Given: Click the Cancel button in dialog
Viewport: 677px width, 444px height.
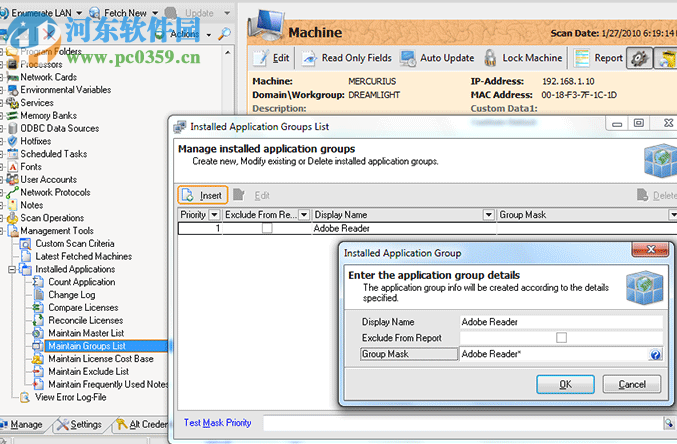Looking at the screenshot, I should (632, 384).
